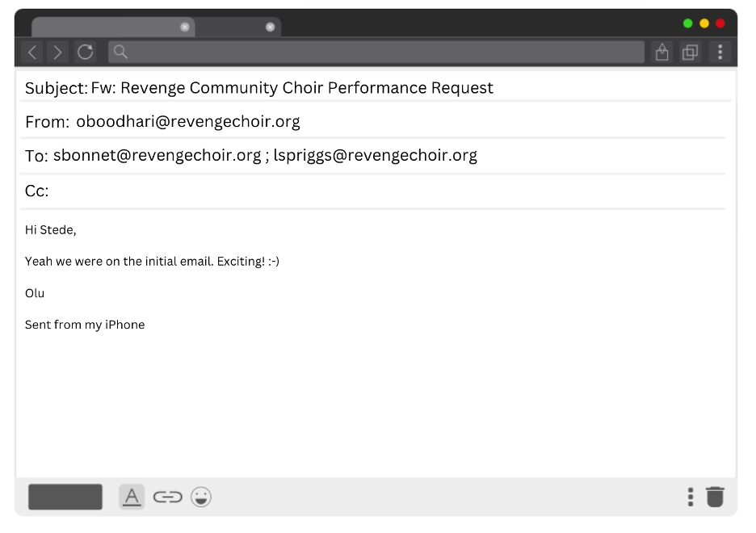Open the browser three-dot menu

(x=720, y=52)
